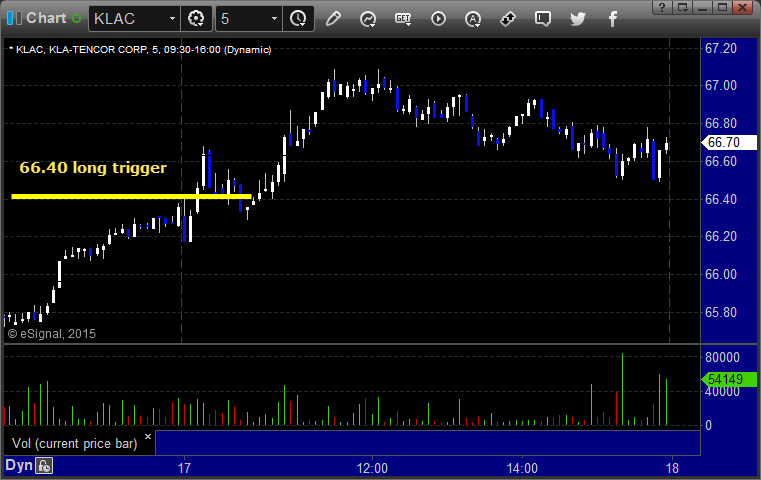The image size is (761, 480).
Task: Click the 66.70 current price marker
Action: click(x=729, y=142)
